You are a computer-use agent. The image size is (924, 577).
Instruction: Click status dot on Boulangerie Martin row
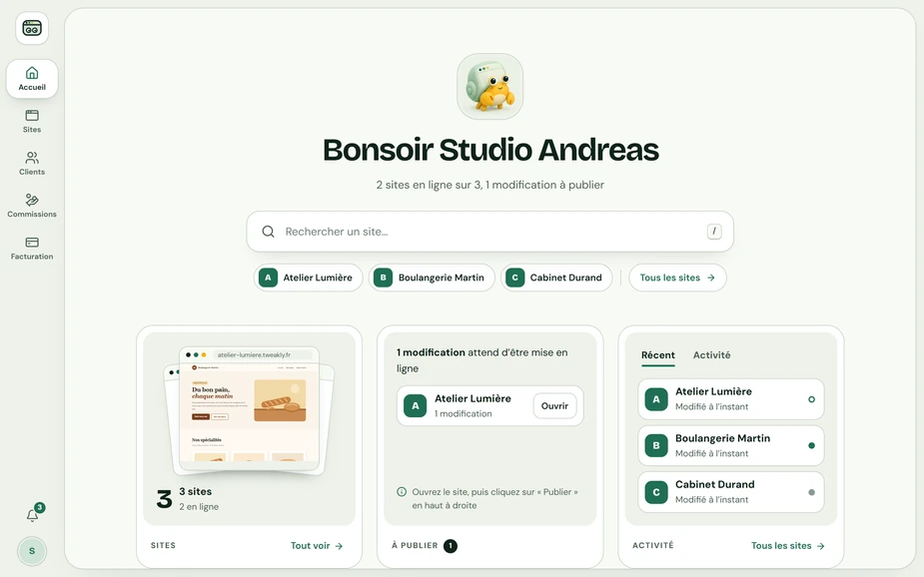[x=811, y=445]
